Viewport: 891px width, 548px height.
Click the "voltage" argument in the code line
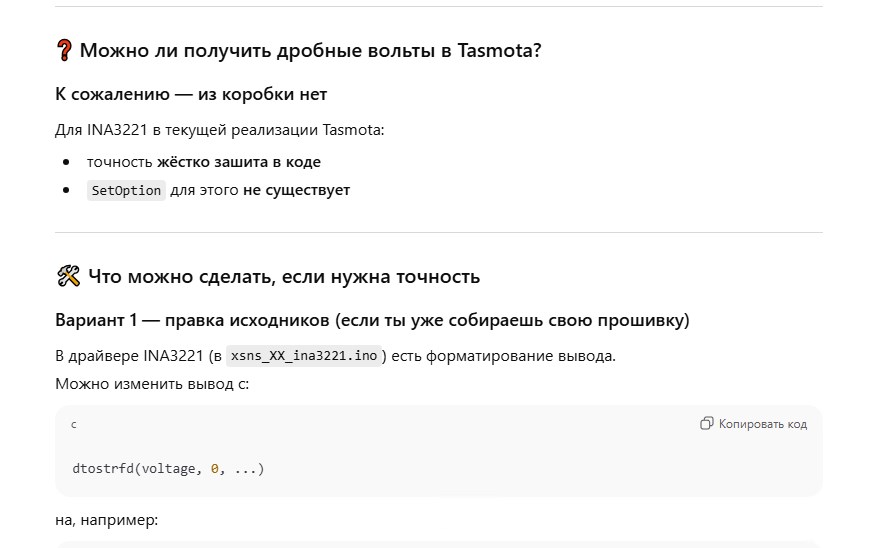coord(168,468)
